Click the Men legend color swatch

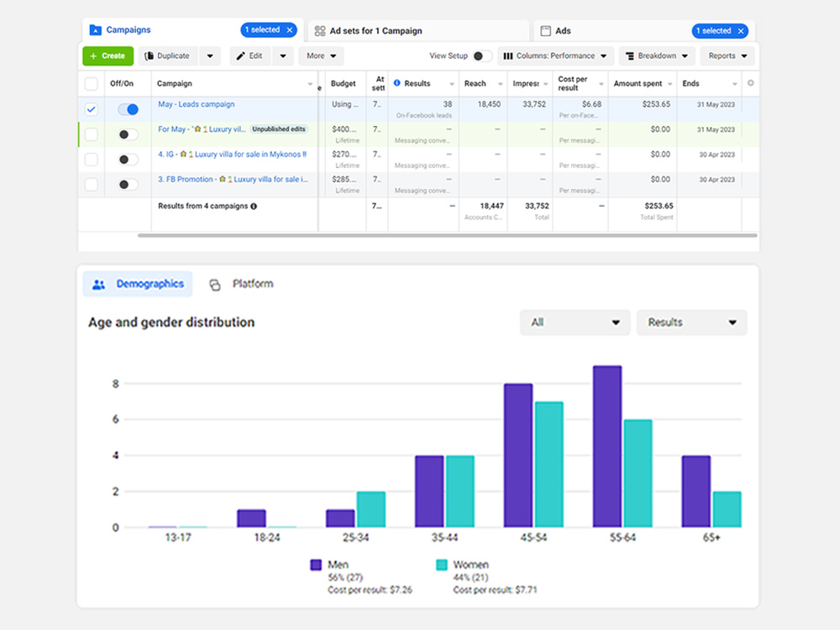coord(316,564)
